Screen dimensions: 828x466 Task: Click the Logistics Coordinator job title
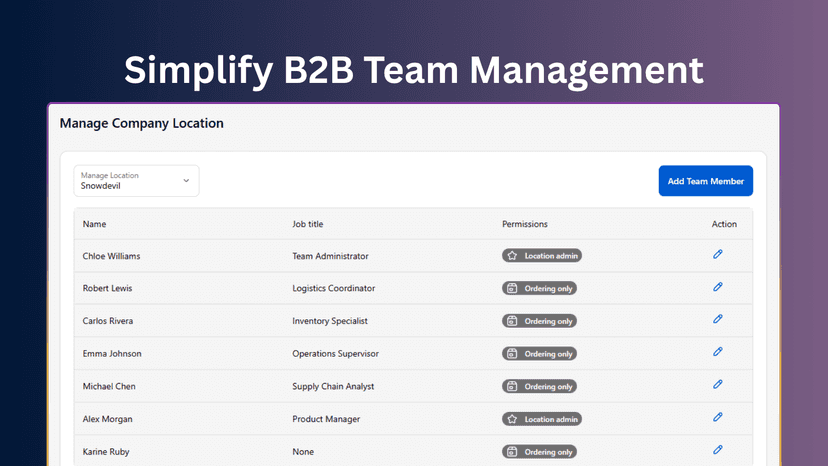[334, 288]
